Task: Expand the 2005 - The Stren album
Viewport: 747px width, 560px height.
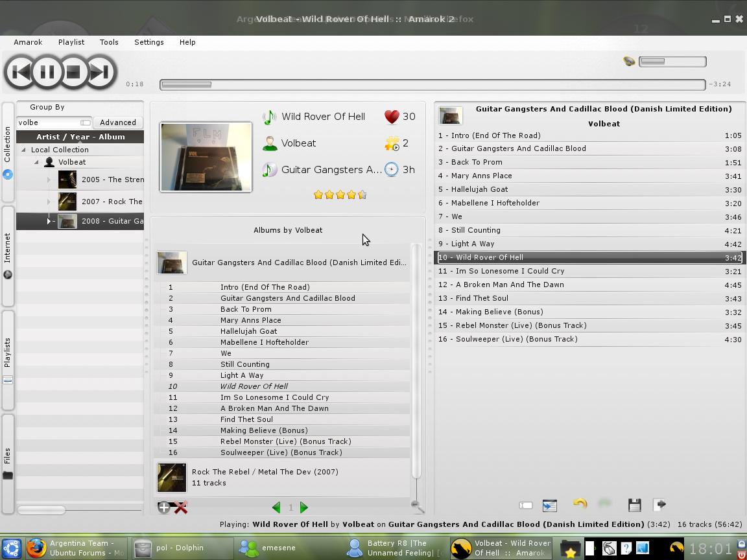Action: click(49, 180)
